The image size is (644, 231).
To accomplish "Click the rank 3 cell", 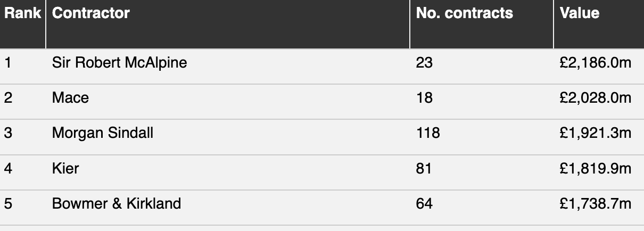I will pyautogui.click(x=8, y=133).
